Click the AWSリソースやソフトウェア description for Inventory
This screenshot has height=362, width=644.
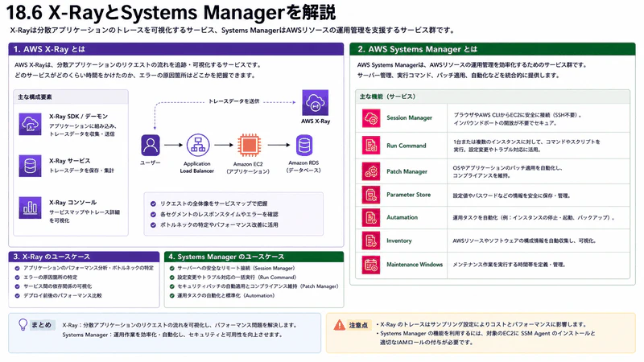(x=524, y=241)
